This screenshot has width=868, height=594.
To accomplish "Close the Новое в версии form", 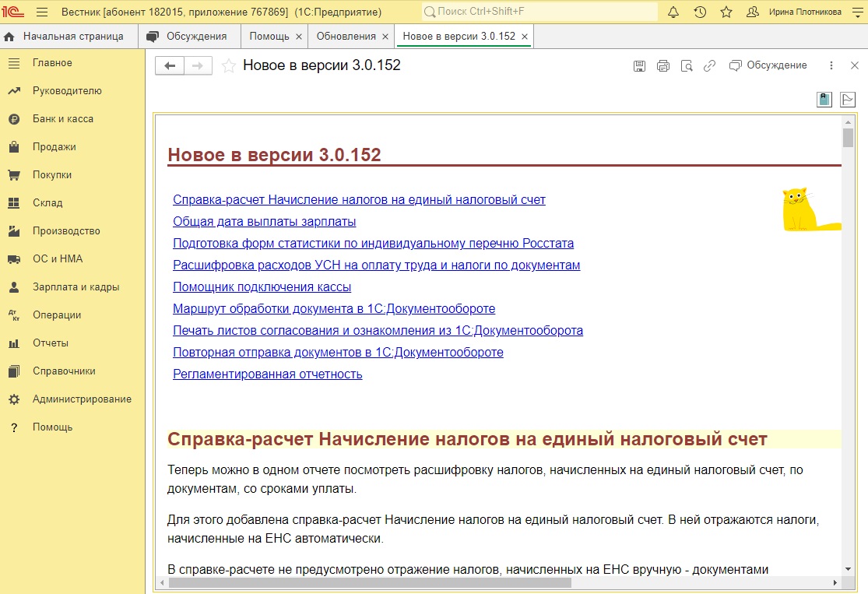I will click(854, 65).
